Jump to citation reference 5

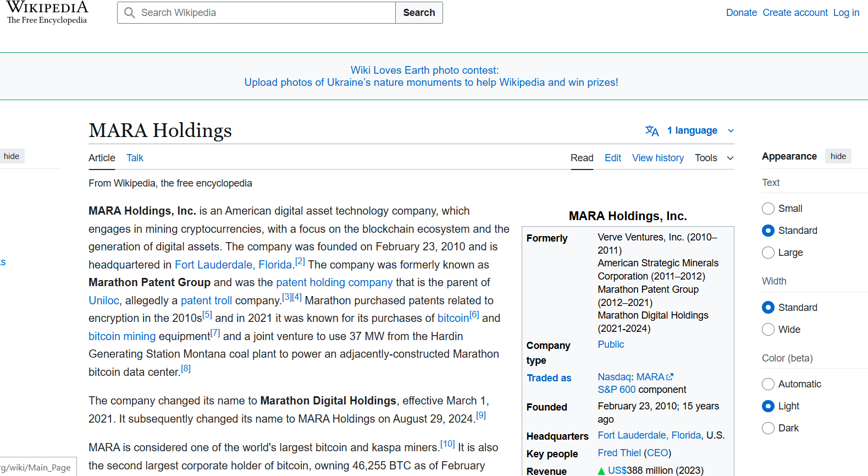(x=207, y=315)
